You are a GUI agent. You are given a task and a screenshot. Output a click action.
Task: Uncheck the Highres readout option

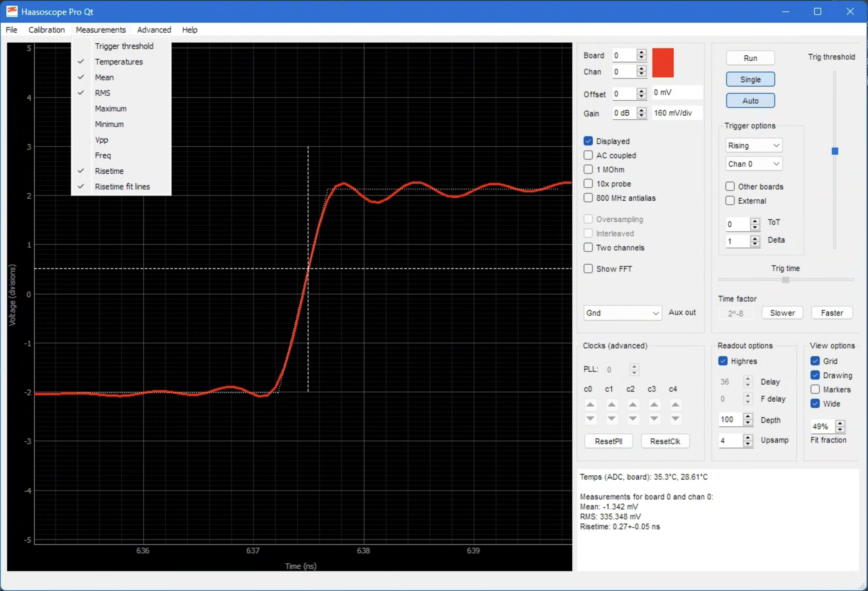coord(723,361)
